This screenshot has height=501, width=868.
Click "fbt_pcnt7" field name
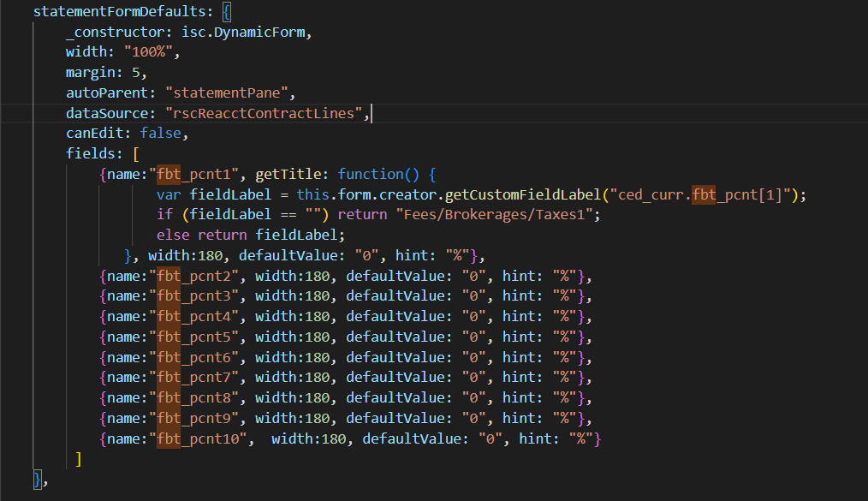pos(193,378)
